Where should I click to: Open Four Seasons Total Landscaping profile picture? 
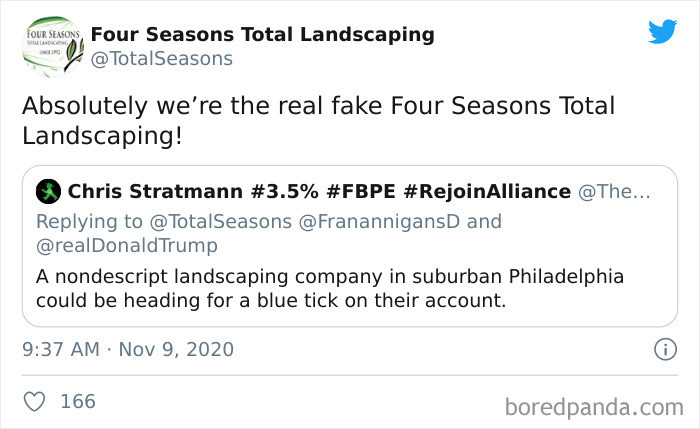(x=53, y=46)
